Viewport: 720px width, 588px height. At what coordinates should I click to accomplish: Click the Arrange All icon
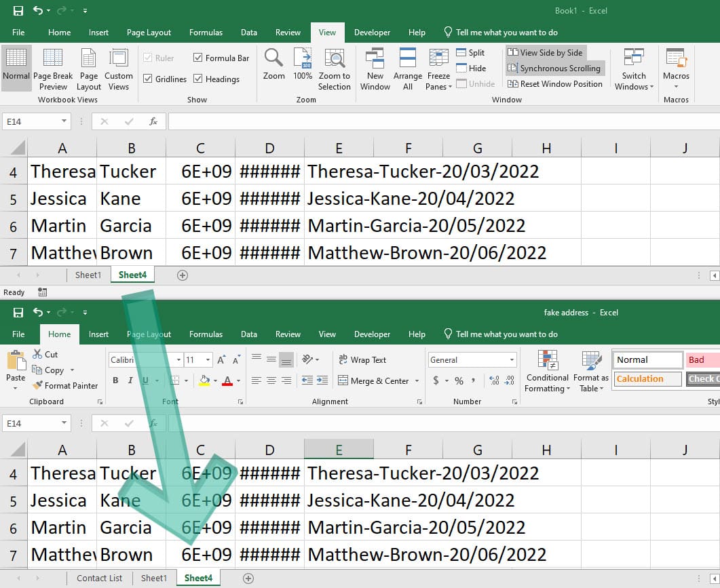(x=407, y=68)
